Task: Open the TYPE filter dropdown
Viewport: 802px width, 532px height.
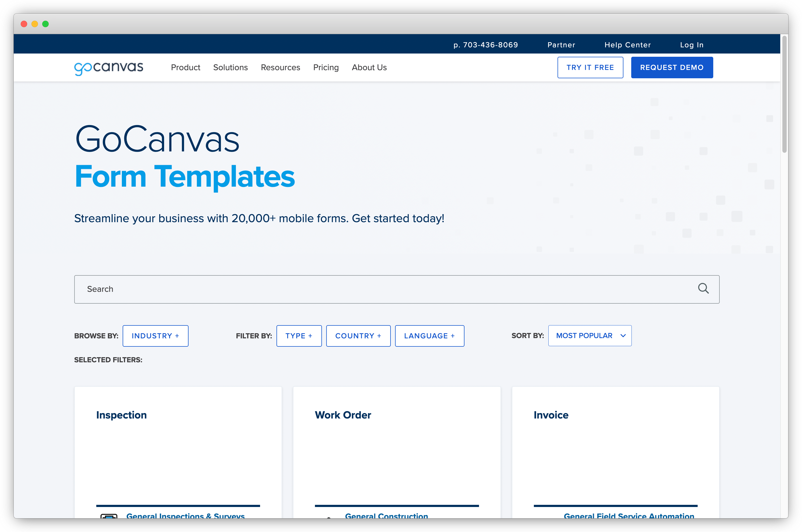Action: [299, 336]
